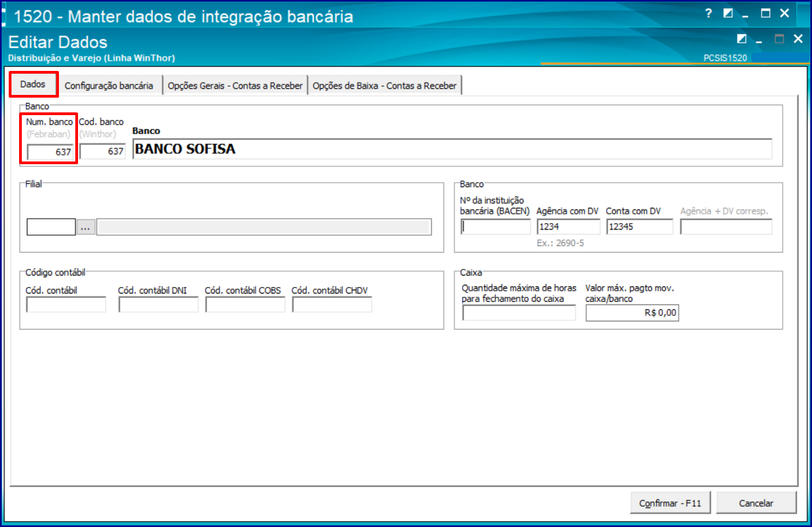This screenshot has height=527, width=812.
Task: Close the Editar Dados inner dialog
Action: (x=798, y=39)
